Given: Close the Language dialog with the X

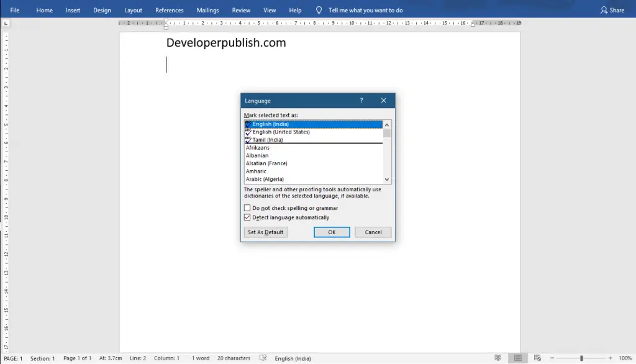Looking at the screenshot, I should click(x=383, y=101).
